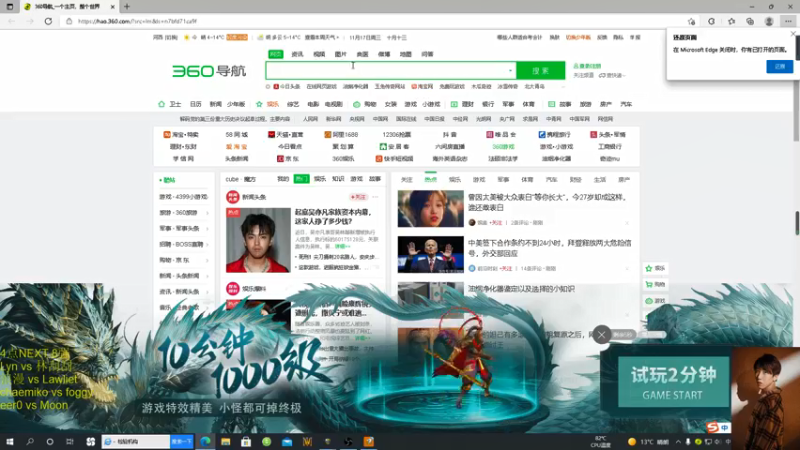Open the Collections icon in Edge toolbar

[749, 21]
